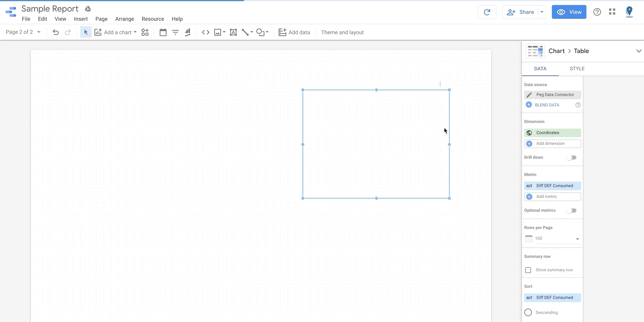Insert a date range control
The width and height of the screenshot is (644, 322).
click(x=163, y=32)
